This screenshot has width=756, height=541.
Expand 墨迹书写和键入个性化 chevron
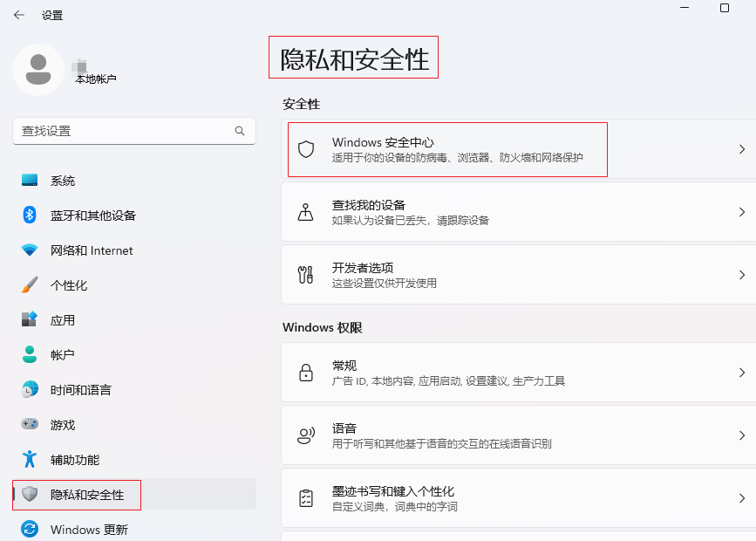click(x=742, y=498)
